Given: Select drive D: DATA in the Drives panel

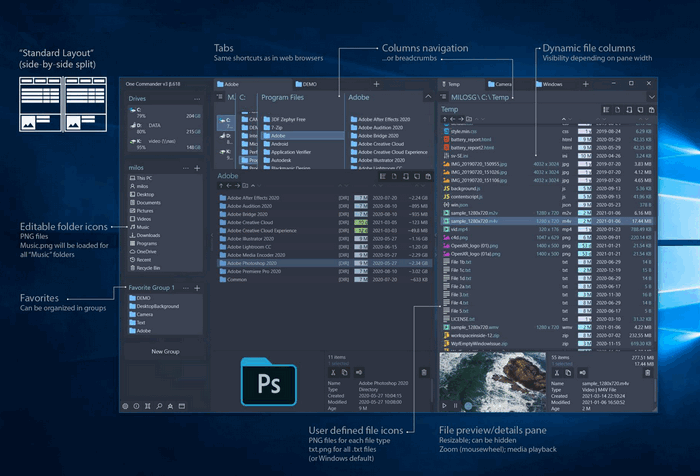Looking at the screenshot, I should pos(165,129).
